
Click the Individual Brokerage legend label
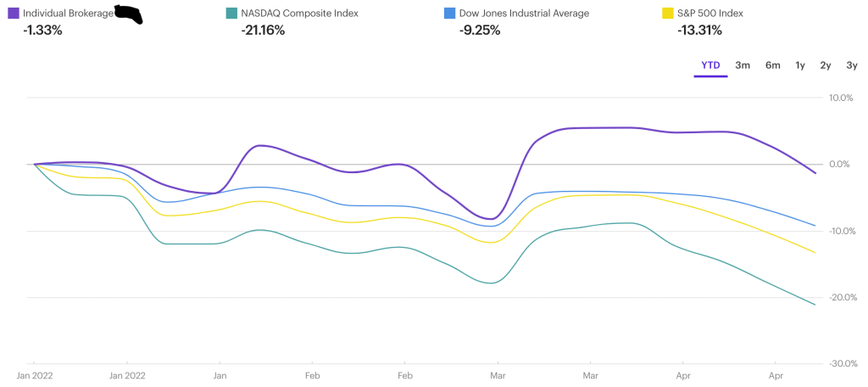(x=68, y=14)
